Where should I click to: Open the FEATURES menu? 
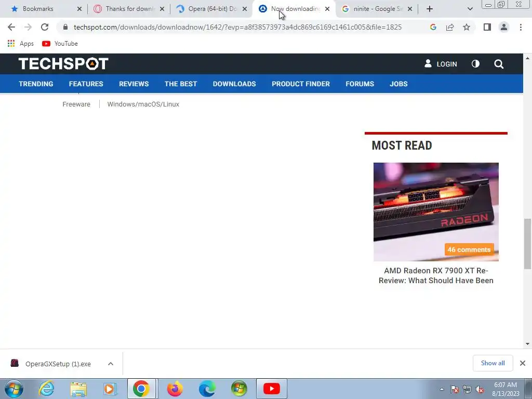(x=86, y=84)
